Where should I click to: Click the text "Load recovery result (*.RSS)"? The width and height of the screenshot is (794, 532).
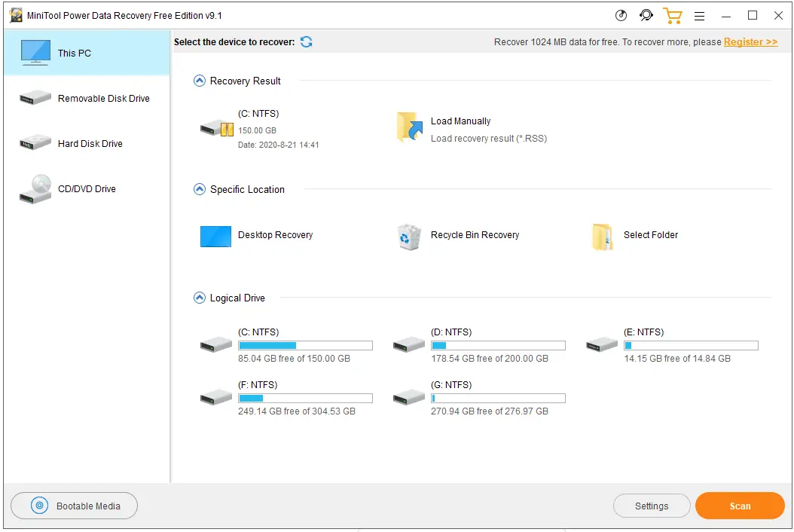click(x=489, y=139)
